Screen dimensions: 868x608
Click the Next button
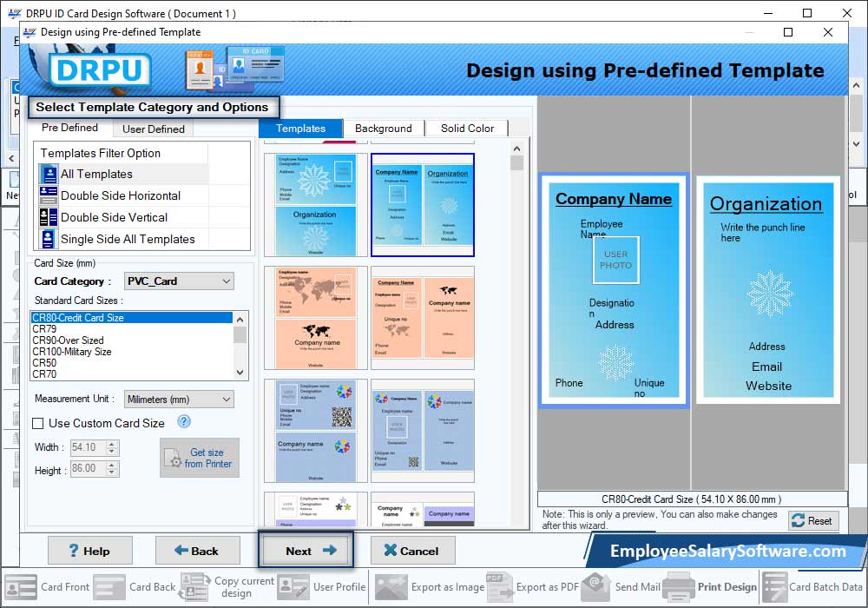pos(306,551)
